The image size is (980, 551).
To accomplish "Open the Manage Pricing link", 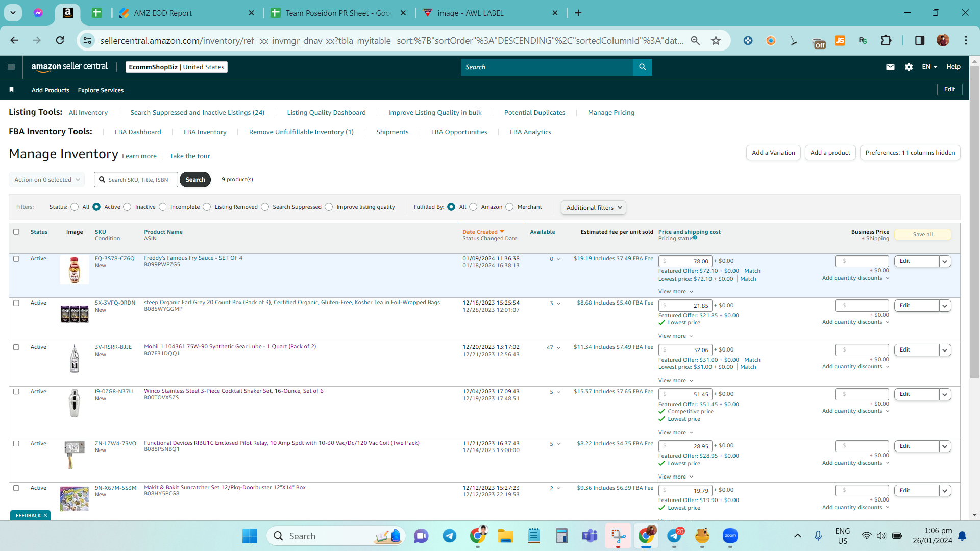I will (611, 112).
